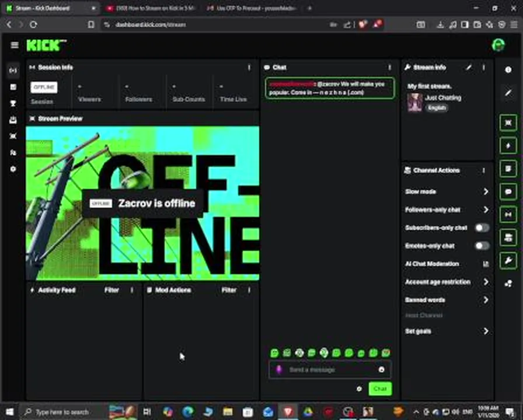
Task: Open Stream section in left sidebar
Action: coord(13,71)
